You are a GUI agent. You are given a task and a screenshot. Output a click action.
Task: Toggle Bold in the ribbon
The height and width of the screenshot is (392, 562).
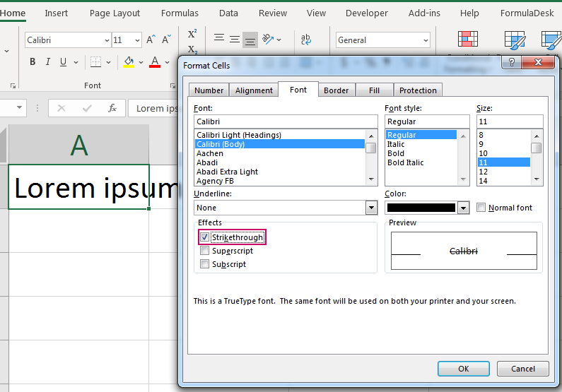[x=33, y=62]
